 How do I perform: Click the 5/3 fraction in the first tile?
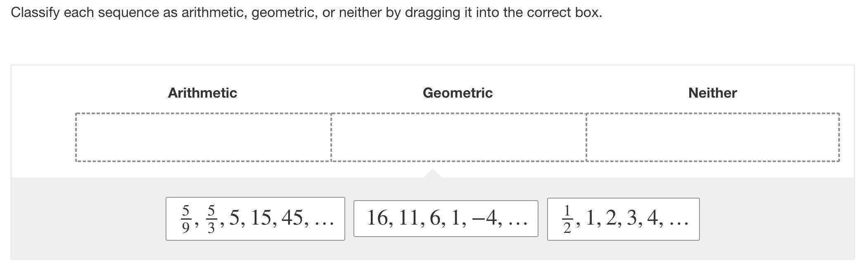point(211,219)
